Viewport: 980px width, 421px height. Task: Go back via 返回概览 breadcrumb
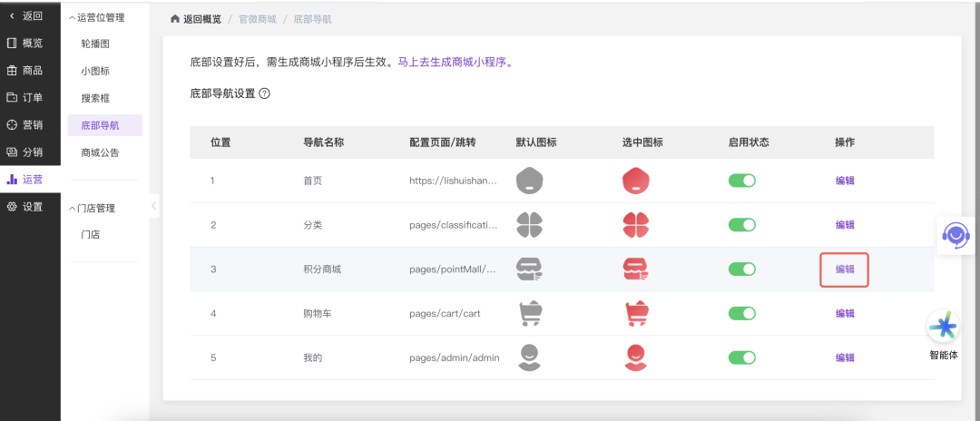click(194, 19)
